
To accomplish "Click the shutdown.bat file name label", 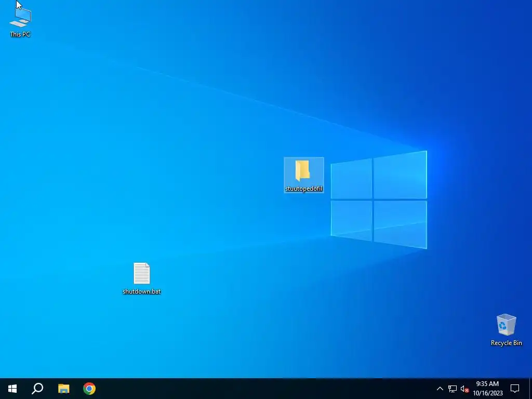I will [x=141, y=291].
